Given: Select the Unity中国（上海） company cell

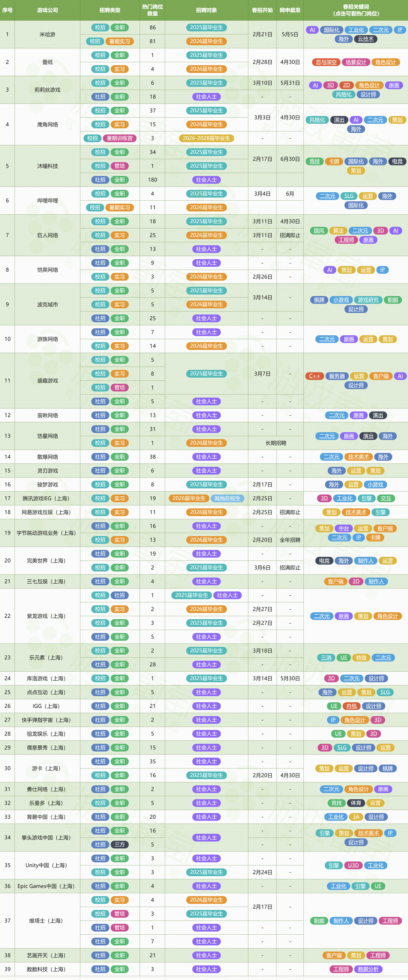Looking at the screenshot, I should [48, 865].
